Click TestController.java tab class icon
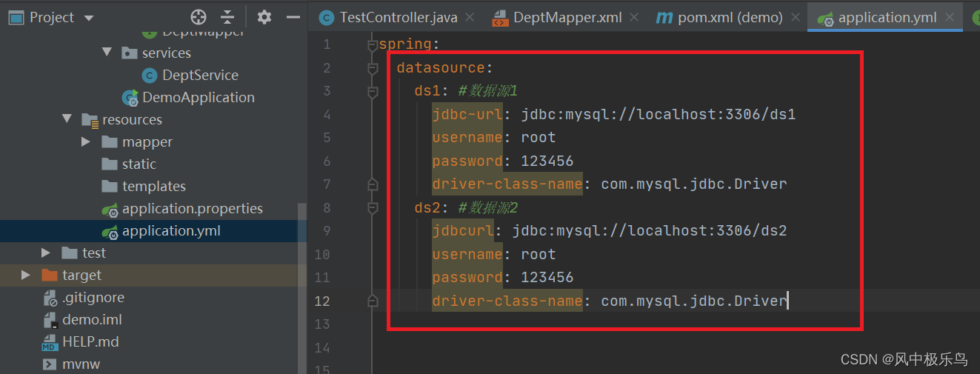Screen dimensions: 980x374 pyautogui.click(x=326, y=18)
